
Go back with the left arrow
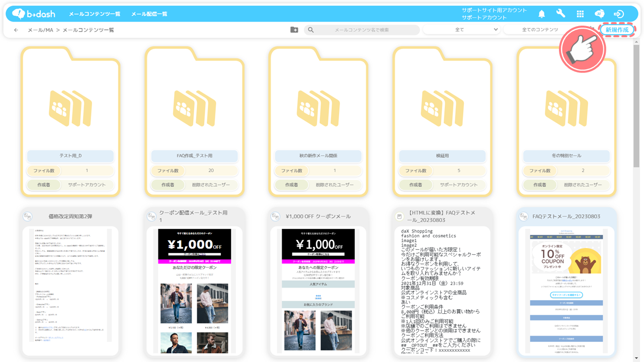coord(16,30)
